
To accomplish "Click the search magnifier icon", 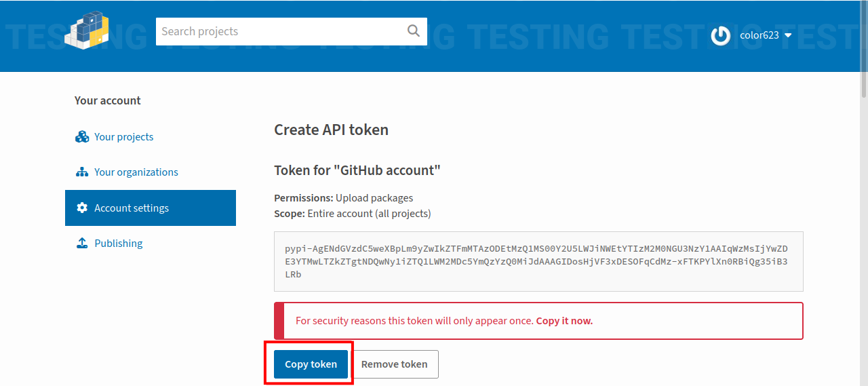I will [414, 31].
